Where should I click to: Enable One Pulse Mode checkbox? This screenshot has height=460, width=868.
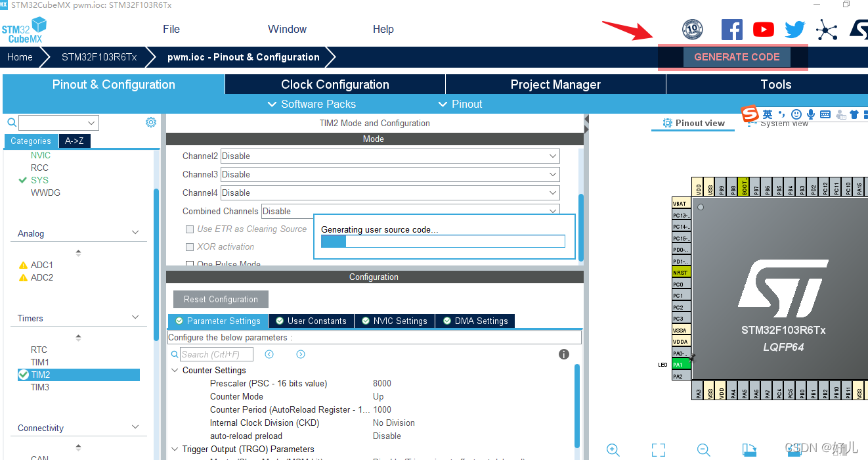(190, 265)
